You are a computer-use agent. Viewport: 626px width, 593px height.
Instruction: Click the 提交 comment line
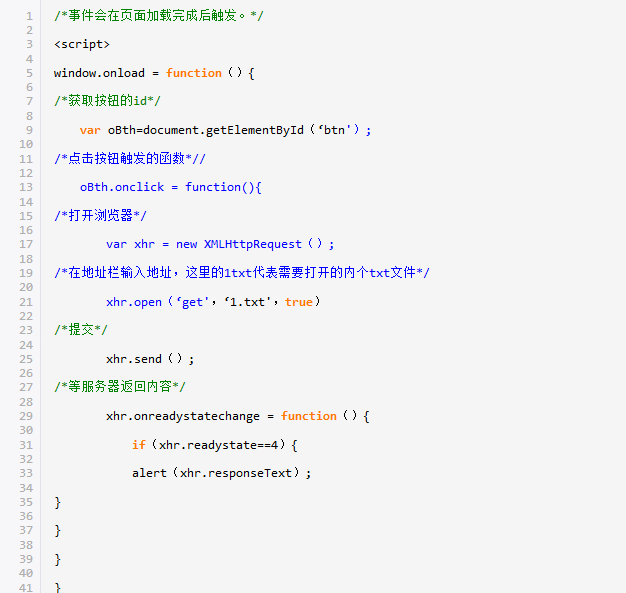pyautogui.click(x=81, y=330)
